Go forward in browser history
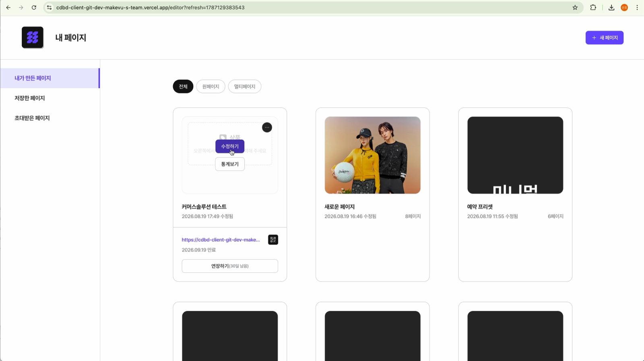The height and width of the screenshot is (361, 644). [21, 8]
